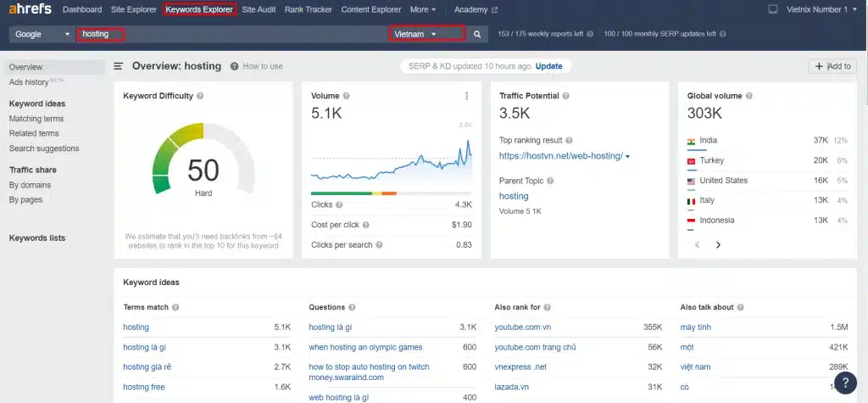The width and height of the screenshot is (868, 403).
Task: Select Matching terms in sidebar
Action: click(x=36, y=119)
